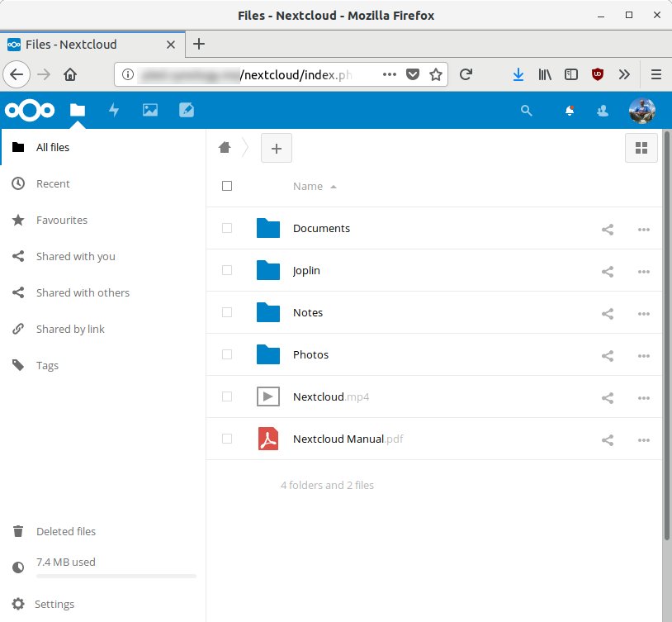Viewport: 672px width, 622px height.
Task: Sort the list by Name
Action: coord(315,186)
